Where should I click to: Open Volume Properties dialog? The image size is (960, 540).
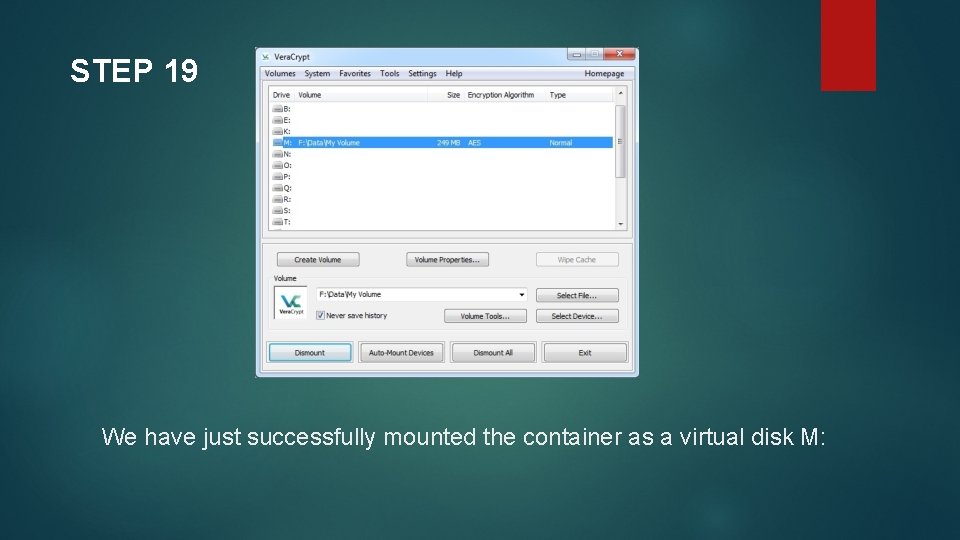click(447, 260)
